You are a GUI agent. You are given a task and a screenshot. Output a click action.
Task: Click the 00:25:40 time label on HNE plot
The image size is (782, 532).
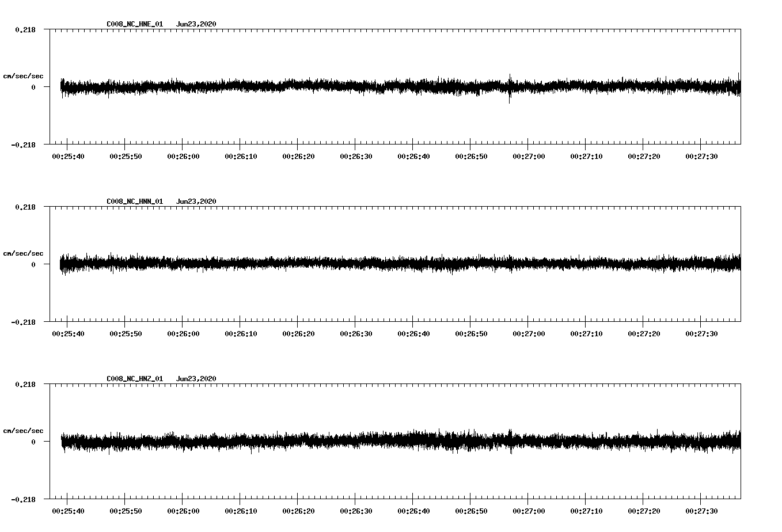point(68,157)
